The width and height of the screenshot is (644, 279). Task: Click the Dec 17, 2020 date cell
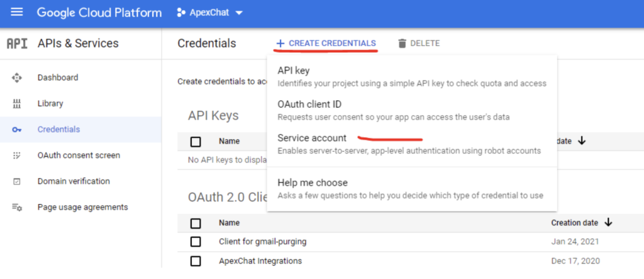[x=575, y=261]
